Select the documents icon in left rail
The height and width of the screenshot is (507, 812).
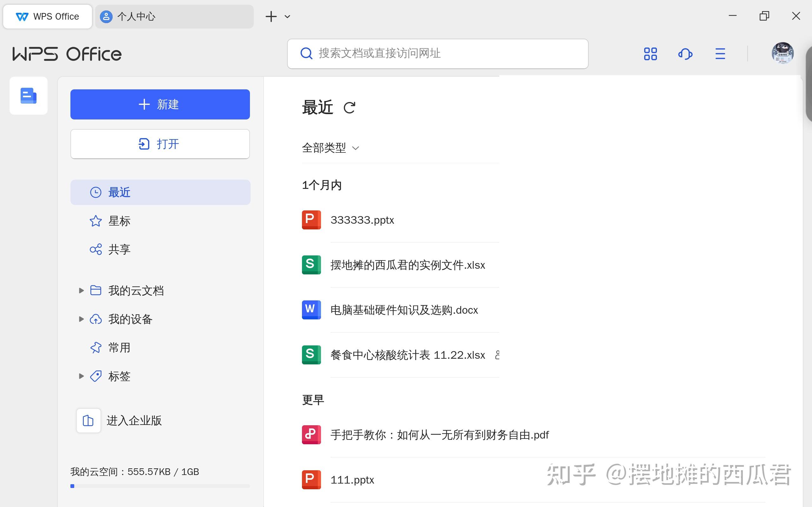[x=29, y=96]
